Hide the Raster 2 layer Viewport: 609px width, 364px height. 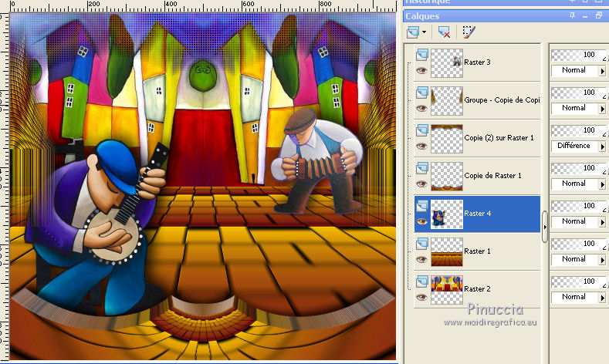[421, 298]
